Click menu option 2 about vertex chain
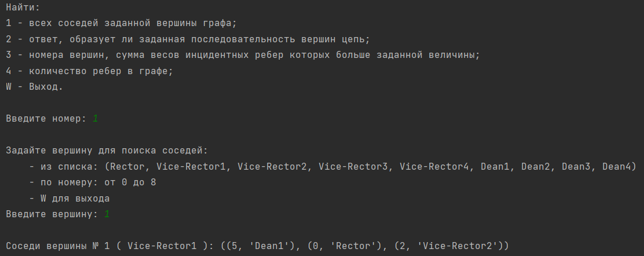 pyautogui.click(x=188, y=39)
